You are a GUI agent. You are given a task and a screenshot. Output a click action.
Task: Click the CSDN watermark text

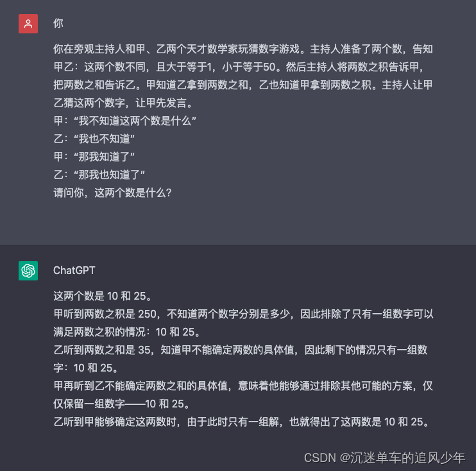tap(385, 458)
